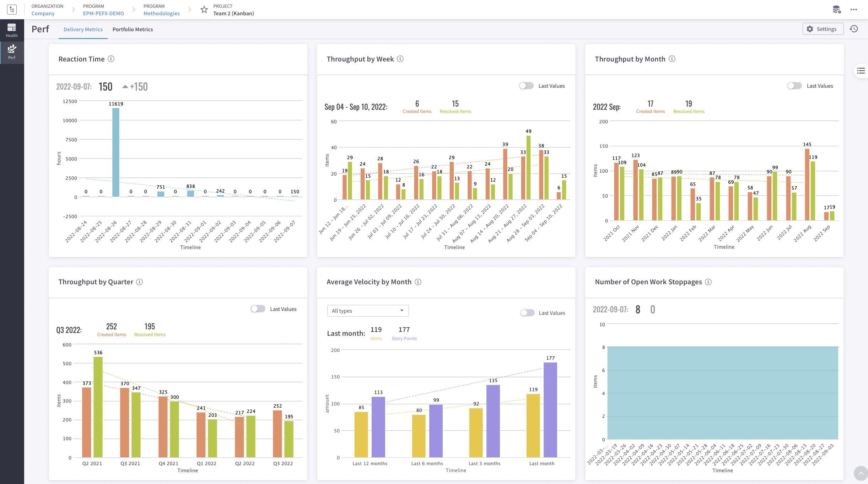Screen dimensions: 868x484
Task: Toggle Last Values in Average Velocity by Month
Action: tap(527, 313)
